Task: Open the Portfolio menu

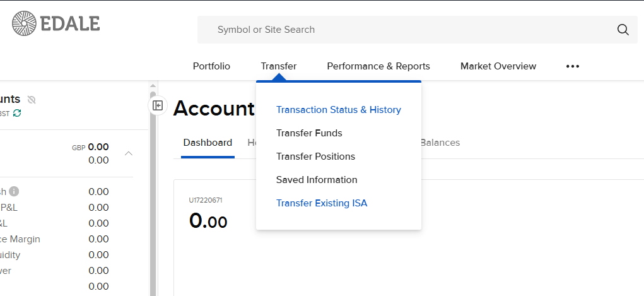Action: coord(211,66)
